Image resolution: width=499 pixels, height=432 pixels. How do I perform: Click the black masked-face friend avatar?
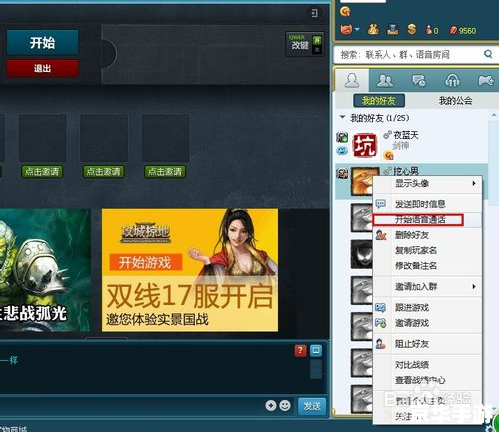click(362, 254)
